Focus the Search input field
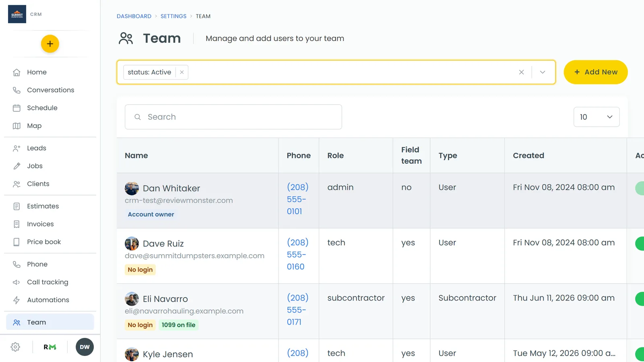Viewport: 644px width, 362px height. [x=233, y=117]
